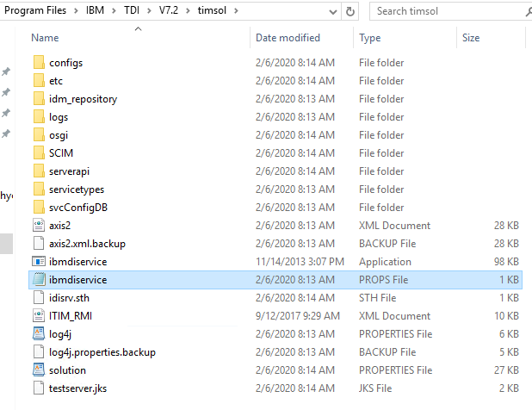Image resolution: width=532 pixels, height=410 pixels.
Task: Click the Size column header
Action: pyautogui.click(x=471, y=38)
